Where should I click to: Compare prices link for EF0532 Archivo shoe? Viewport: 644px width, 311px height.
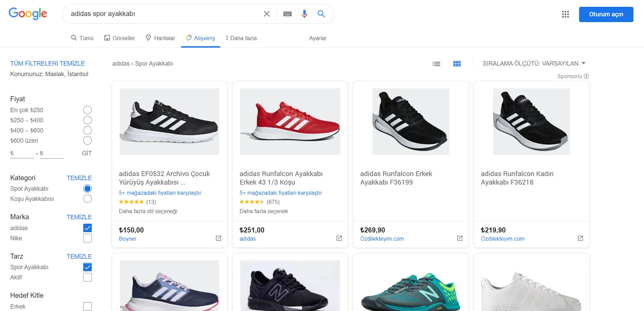160,193
